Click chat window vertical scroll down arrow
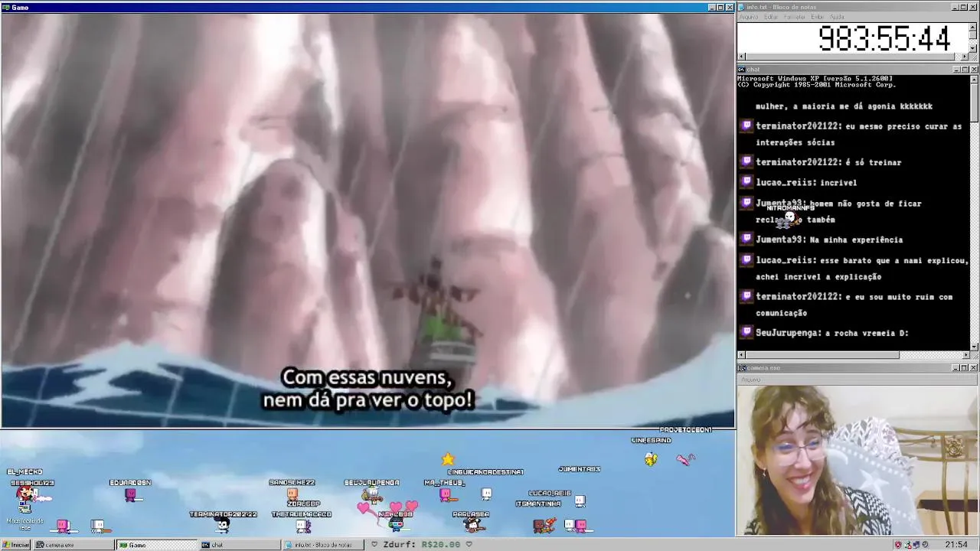 (973, 346)
